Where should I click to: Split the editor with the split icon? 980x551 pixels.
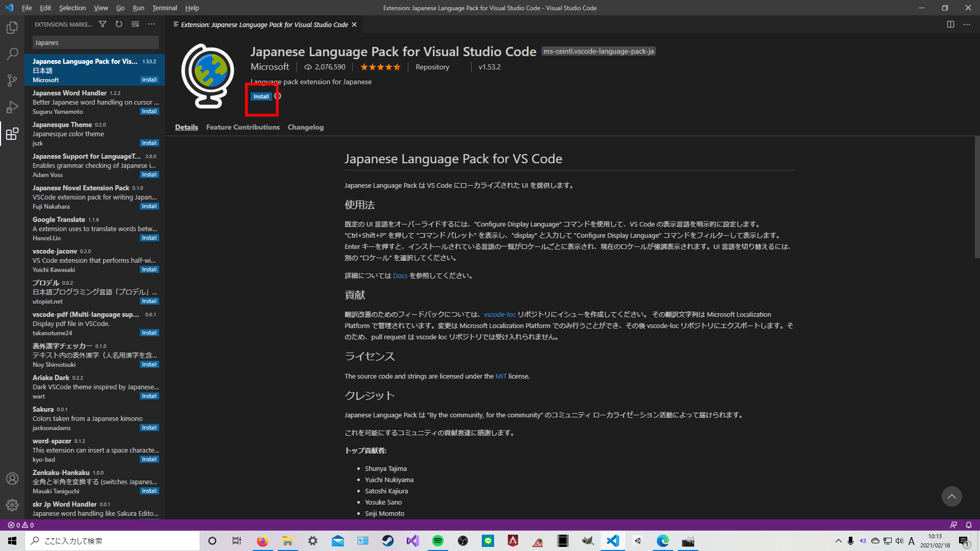tap(950, 24)
